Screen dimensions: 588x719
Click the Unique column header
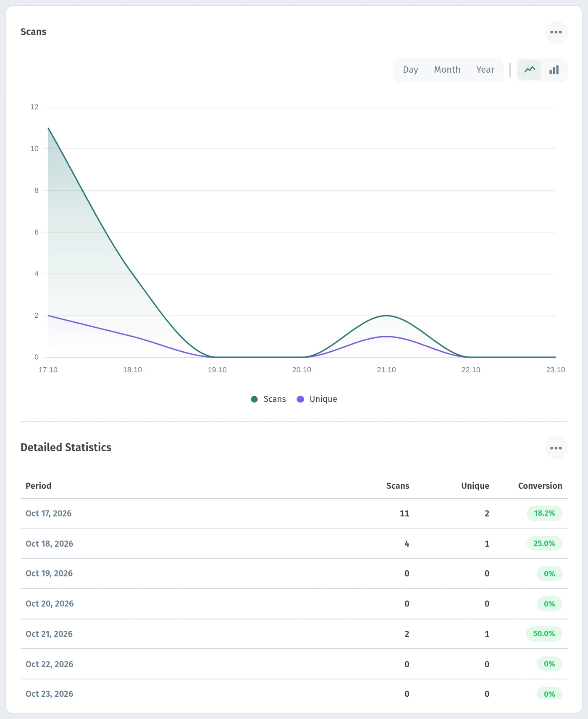475,486
